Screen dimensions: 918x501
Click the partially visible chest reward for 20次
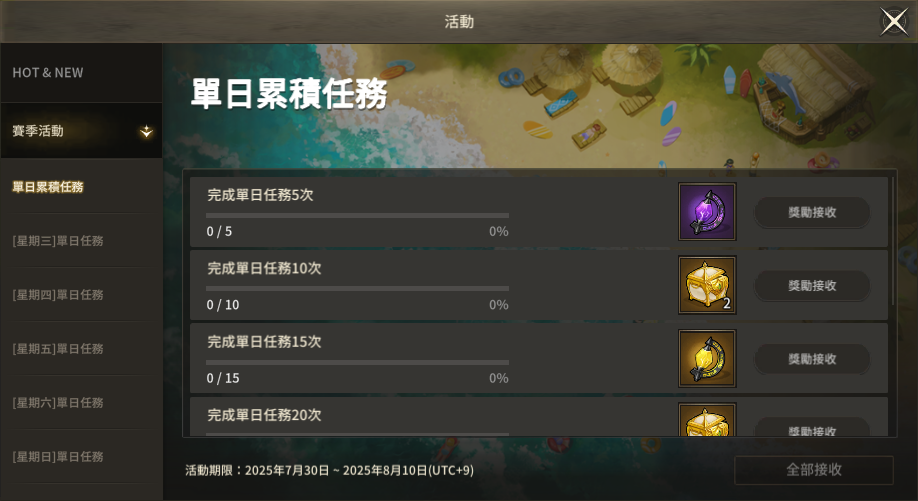707,420
